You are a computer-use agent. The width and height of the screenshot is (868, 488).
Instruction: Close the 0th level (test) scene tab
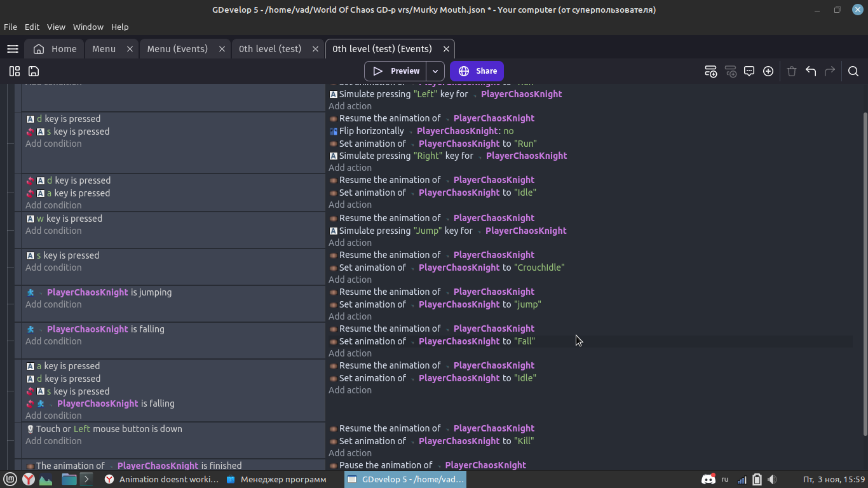316,49
